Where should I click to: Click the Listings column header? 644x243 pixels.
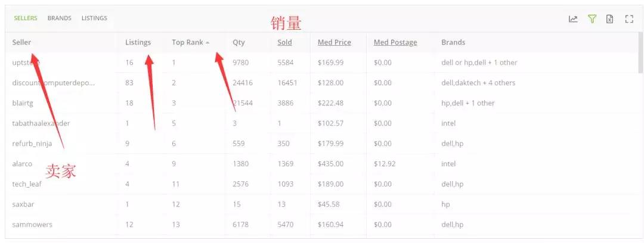point(138,42)
